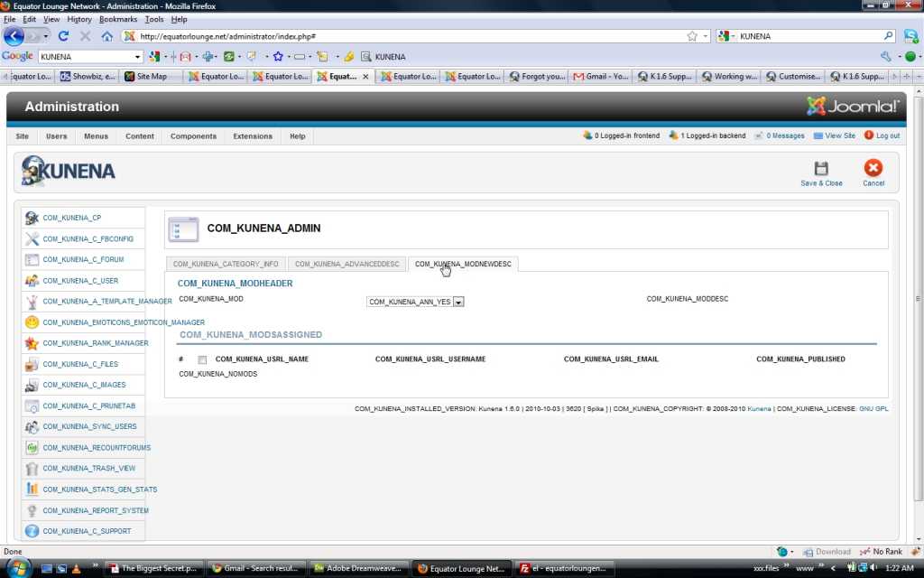Reload the page with refresh icon
This screenshot has width=924, height=578.
[x=63, y=36]
